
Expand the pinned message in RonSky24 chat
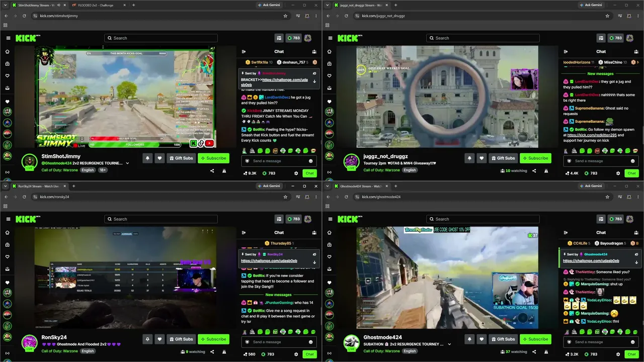point(314,262)
